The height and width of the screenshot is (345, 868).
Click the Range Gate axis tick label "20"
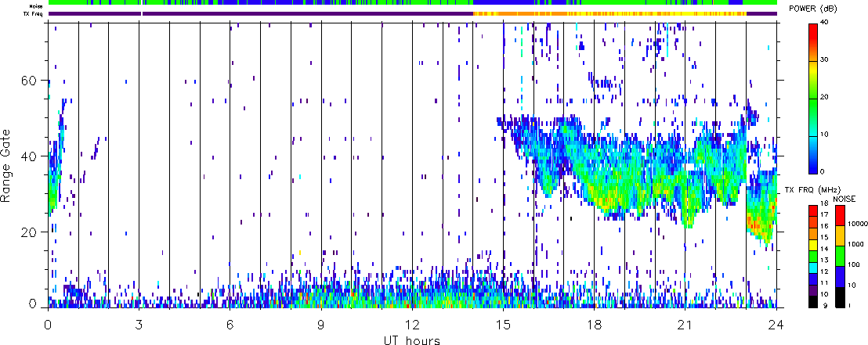tap(29, 232)
